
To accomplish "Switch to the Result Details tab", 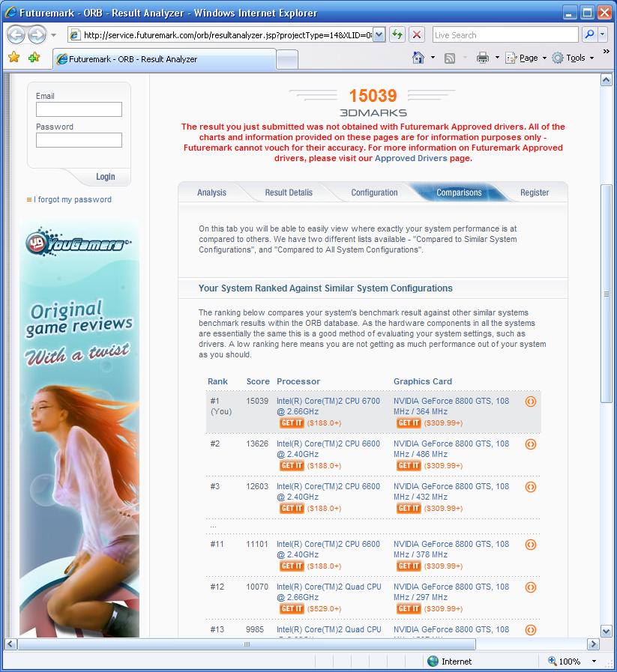I will pos(289,193).
